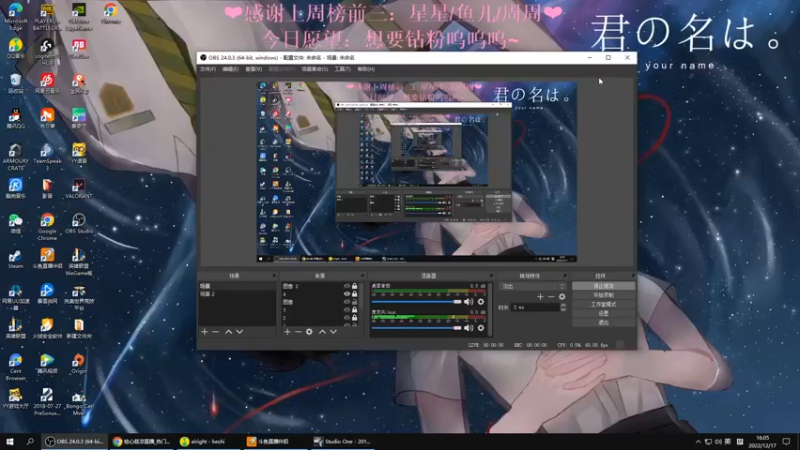Image resolution: width=800 pixels, height=450 pixels.
Task: Toggle visibility eye of source 图像 2
Action: point(347,286)
